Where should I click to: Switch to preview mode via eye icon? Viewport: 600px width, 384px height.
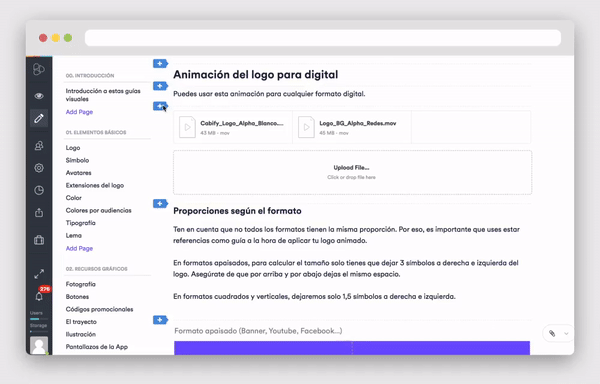tap(39, 96)
